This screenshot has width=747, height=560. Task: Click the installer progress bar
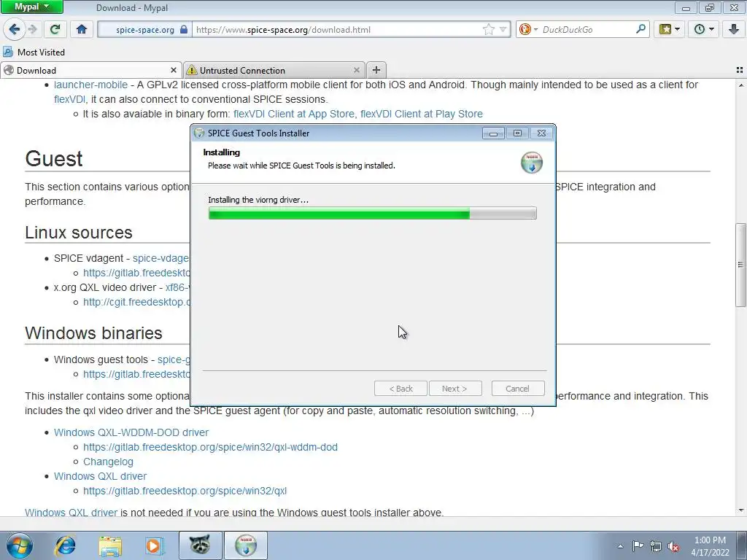[x=372, y=214]
